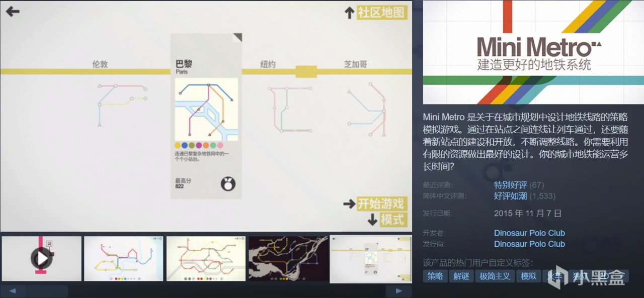Click the release date 2015 年 11 月 7 日

click(528, 213)
